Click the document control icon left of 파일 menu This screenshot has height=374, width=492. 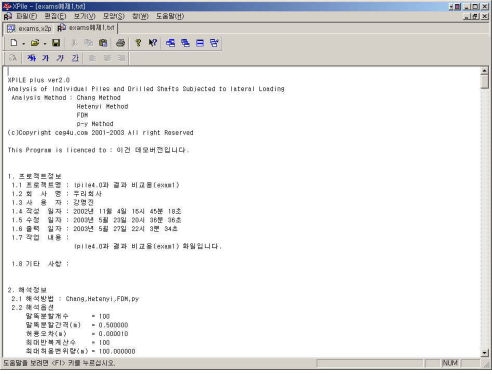click(8, 16)
